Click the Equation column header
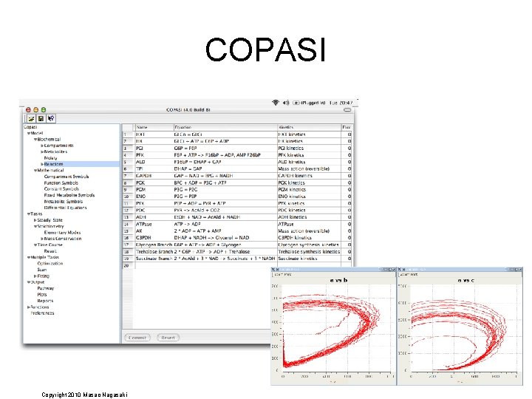532x399 pixels. [225, 127]
